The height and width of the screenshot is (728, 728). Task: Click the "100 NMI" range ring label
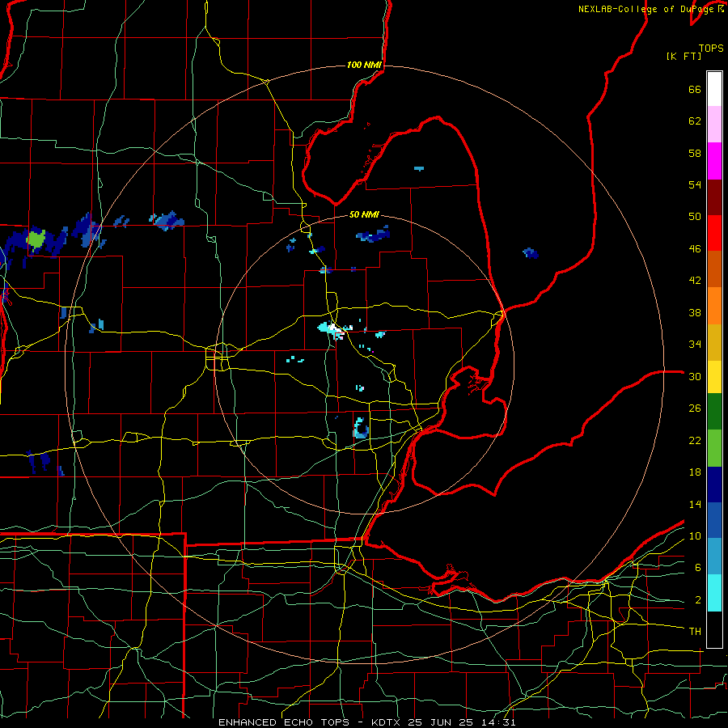[x=364, y=65]
